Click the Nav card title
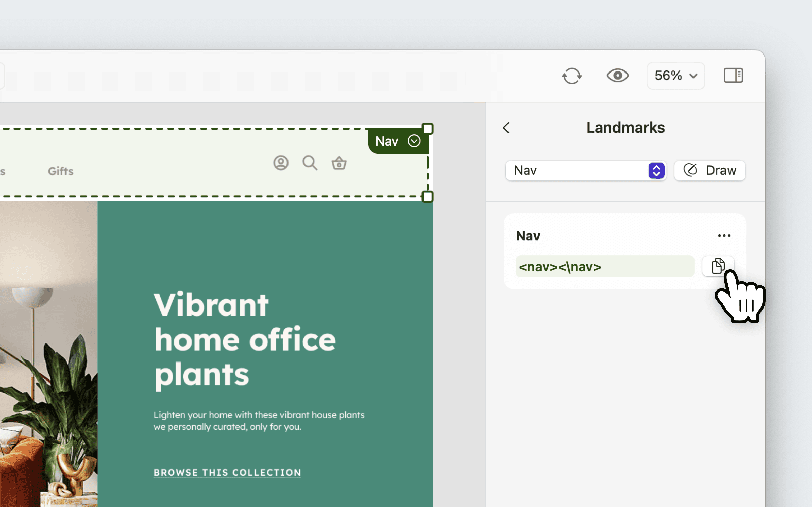Screen dimensions: 812x507 point(528,236)
